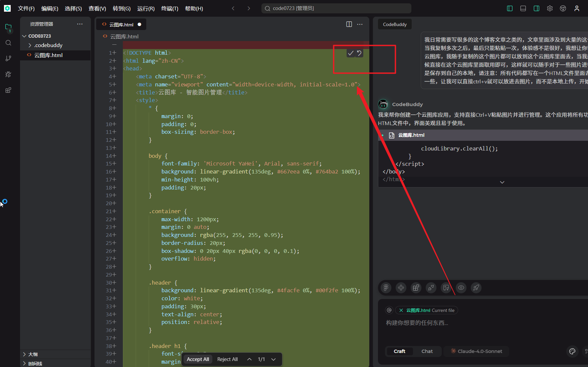Screen dimensions: 588x367
Task: Open the editor's more actions menu
Action: click(x=360, y=24)
